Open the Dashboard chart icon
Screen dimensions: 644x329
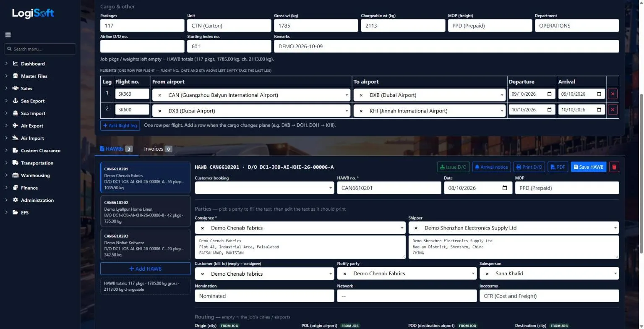[16, 64]
